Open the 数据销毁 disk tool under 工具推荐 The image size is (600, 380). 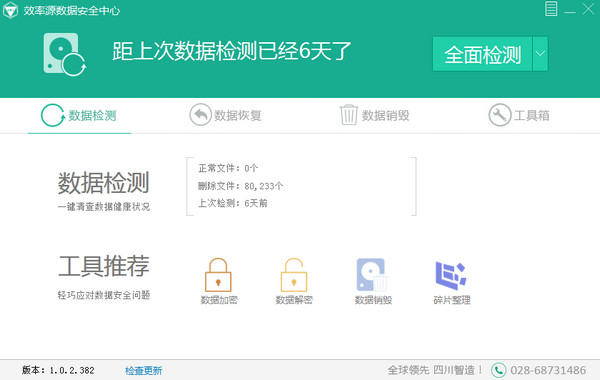click(x=373, y=281)
